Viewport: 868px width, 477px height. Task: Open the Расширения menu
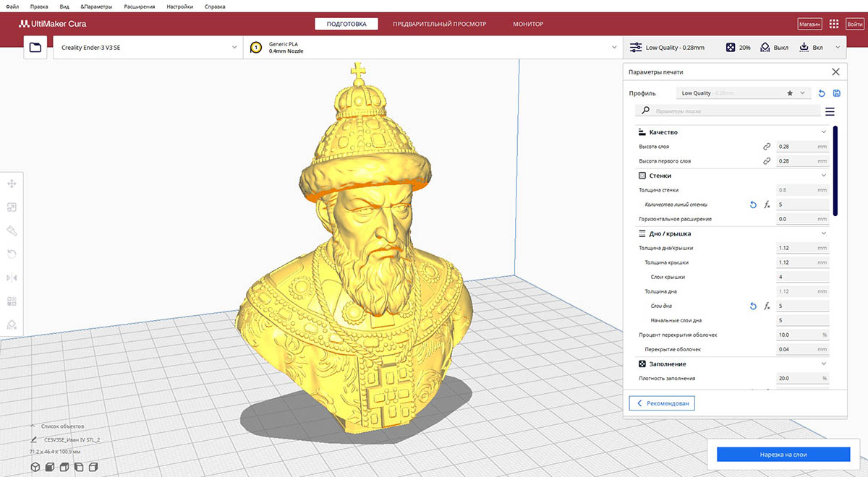(x=139, y=7)
